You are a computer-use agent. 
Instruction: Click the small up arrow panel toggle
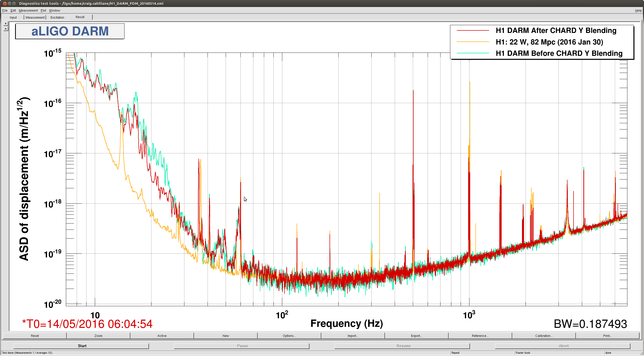click(6, 28)
